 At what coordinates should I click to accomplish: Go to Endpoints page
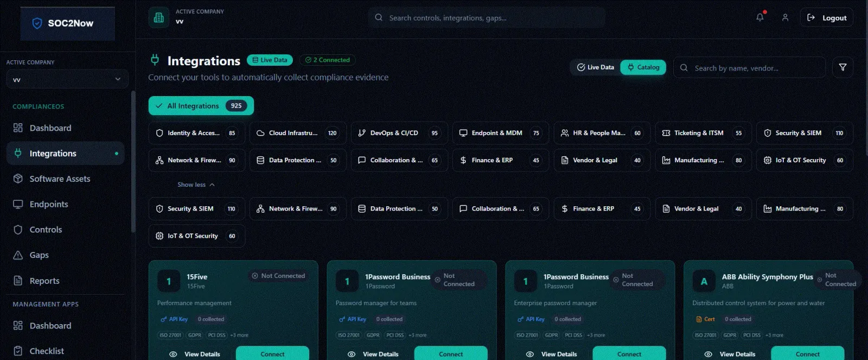click(66, 204)
